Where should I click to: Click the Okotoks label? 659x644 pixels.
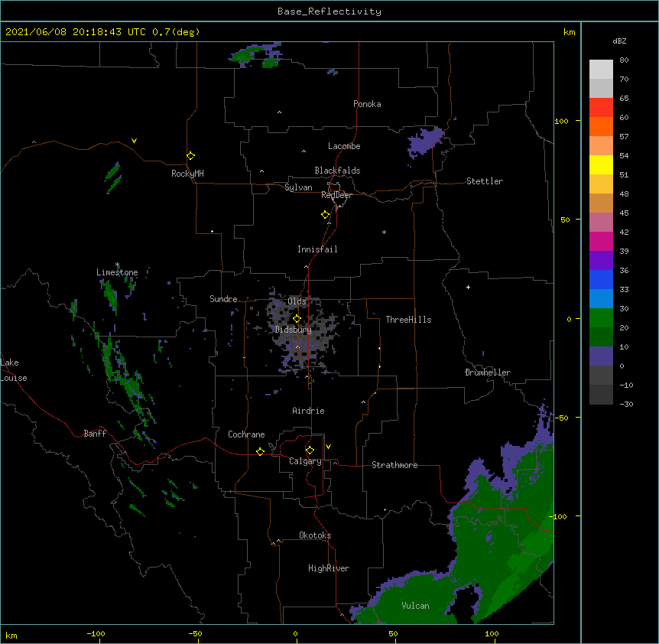[x=315, y=535]
